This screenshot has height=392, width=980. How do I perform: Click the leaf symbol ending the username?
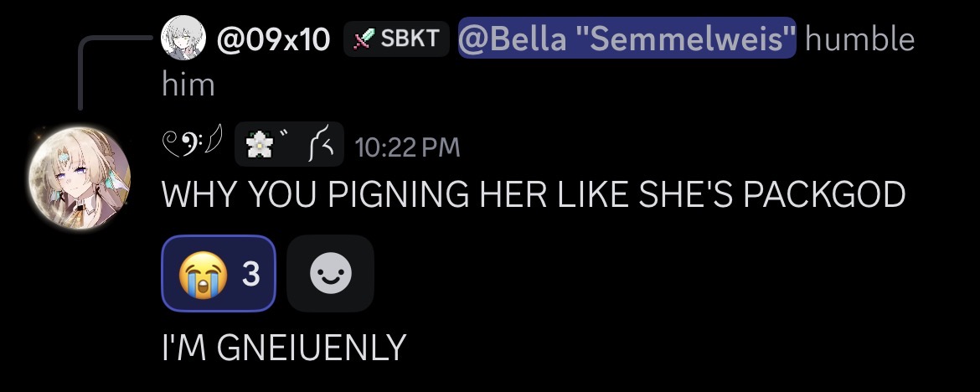(214, 147)
